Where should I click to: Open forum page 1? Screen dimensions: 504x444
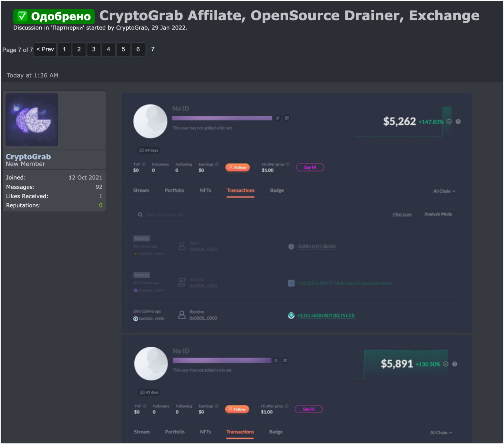[x=64, y=49]
